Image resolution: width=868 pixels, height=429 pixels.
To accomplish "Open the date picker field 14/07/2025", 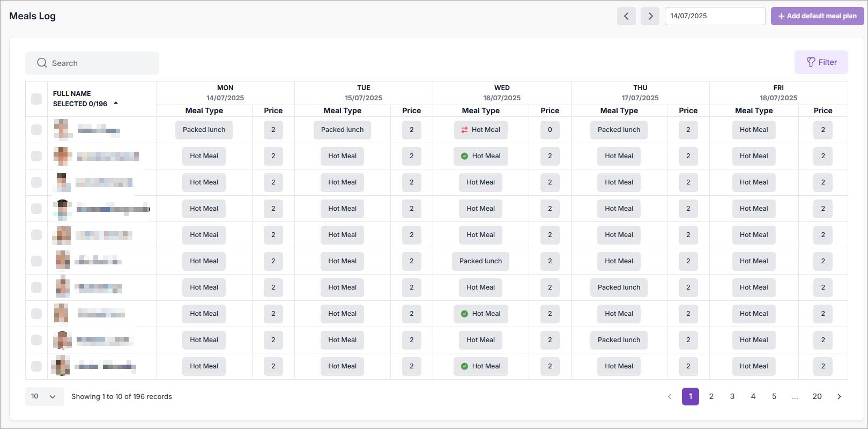I will [x=714, y=16].
